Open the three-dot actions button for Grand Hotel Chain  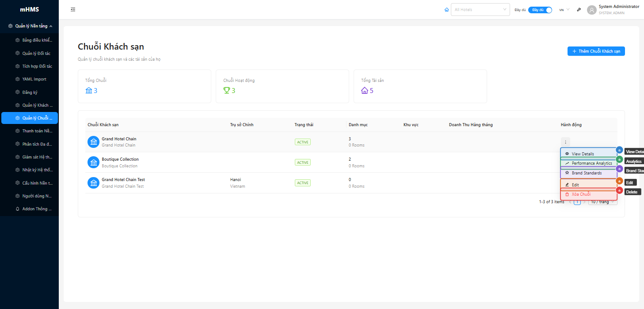point(565,142)
